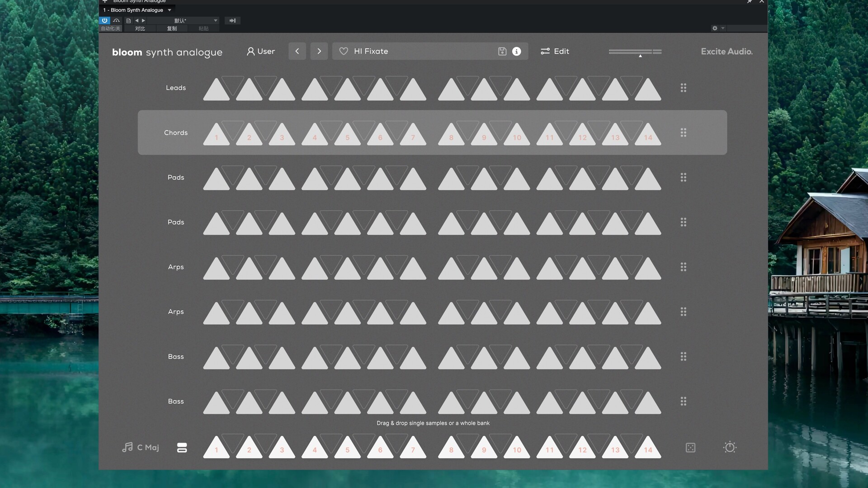
Task: Trigger the first pad in Leads row
Action: tap(217, 91)
